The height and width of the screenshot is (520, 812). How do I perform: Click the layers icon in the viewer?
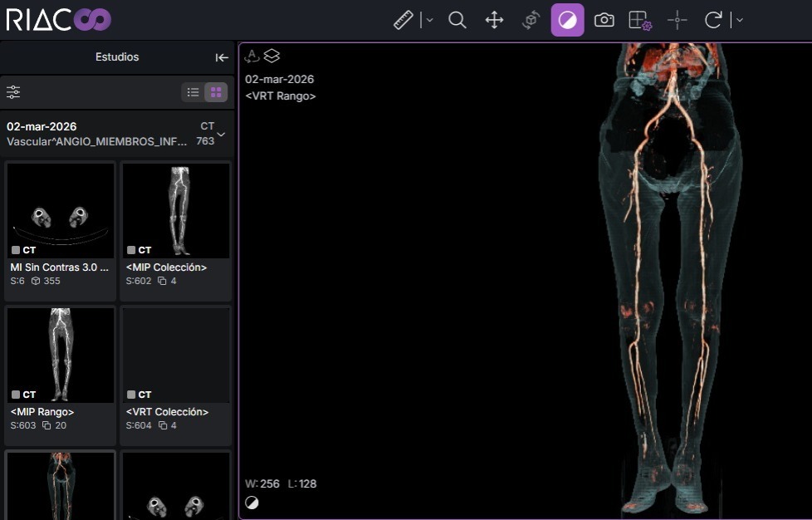click(271, 56)
